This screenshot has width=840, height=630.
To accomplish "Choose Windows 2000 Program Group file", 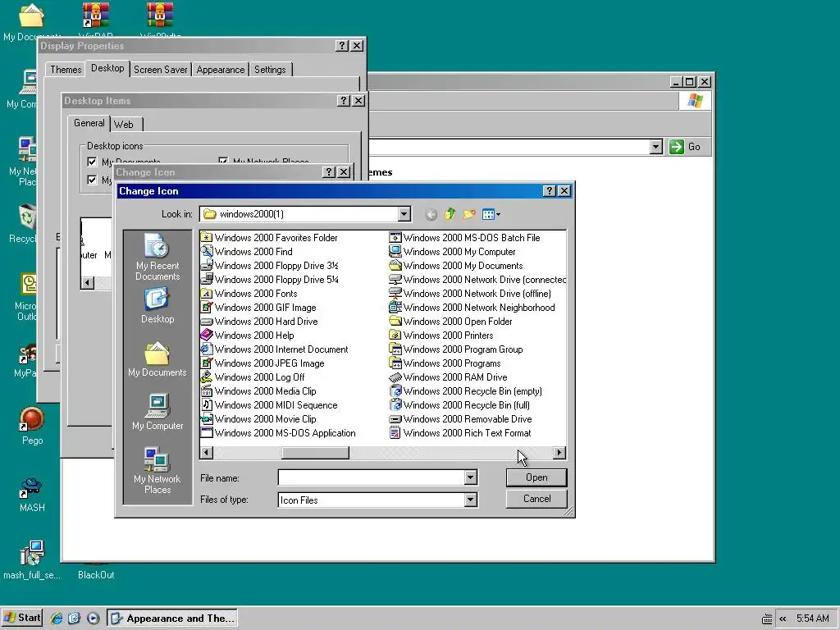I will point(456,349).
